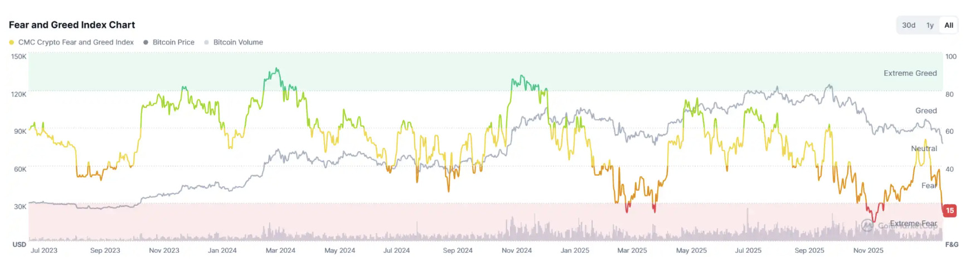The height and width of the screenshot is (280, 980).
Task: Click the Greed zone label
Action: (926, 111)
